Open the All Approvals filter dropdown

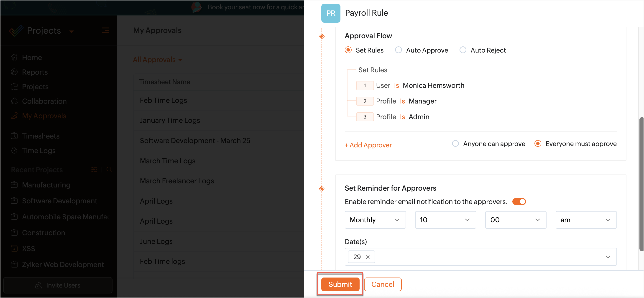coord(157,60)
